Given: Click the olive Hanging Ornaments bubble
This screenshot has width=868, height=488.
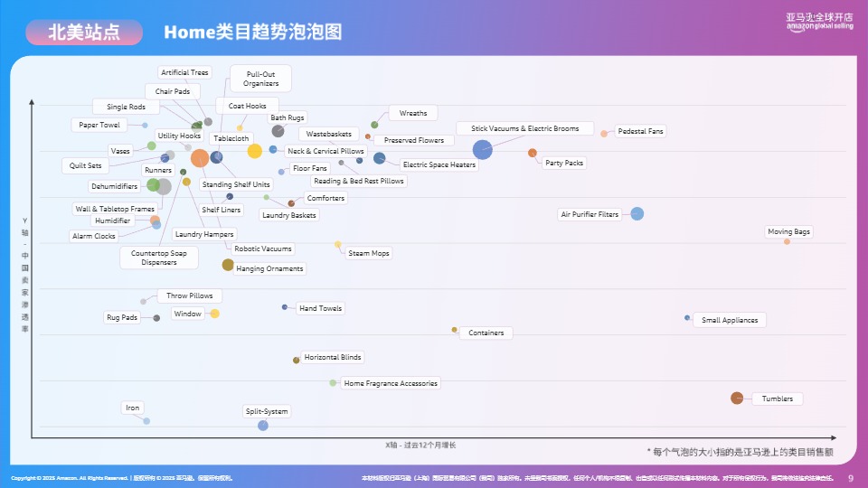Looking at the screenshot, I should pyautogui.click(x=228, y=265).
